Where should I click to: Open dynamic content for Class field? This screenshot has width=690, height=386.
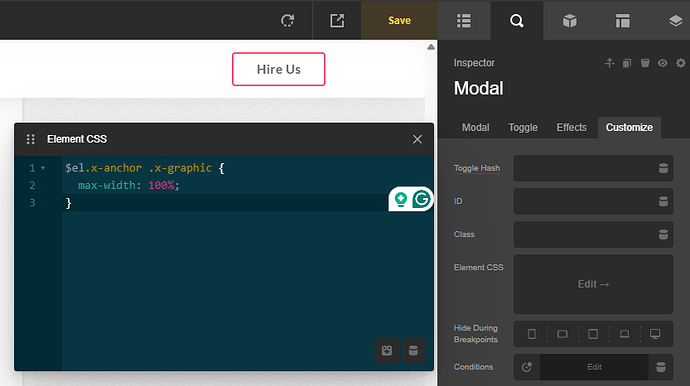point(663,234)
